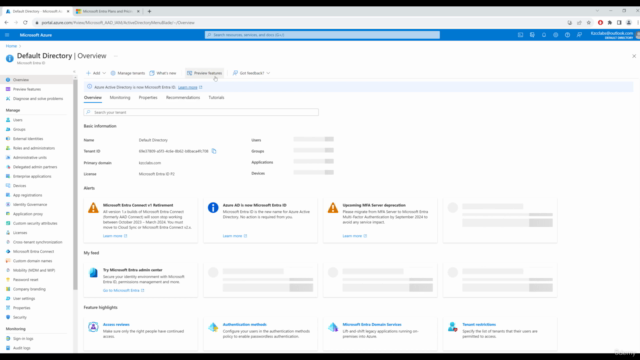The width and height of the screenshot is (640, 360).
Task: Open Security in the sidebar
Action: [20, 317]
